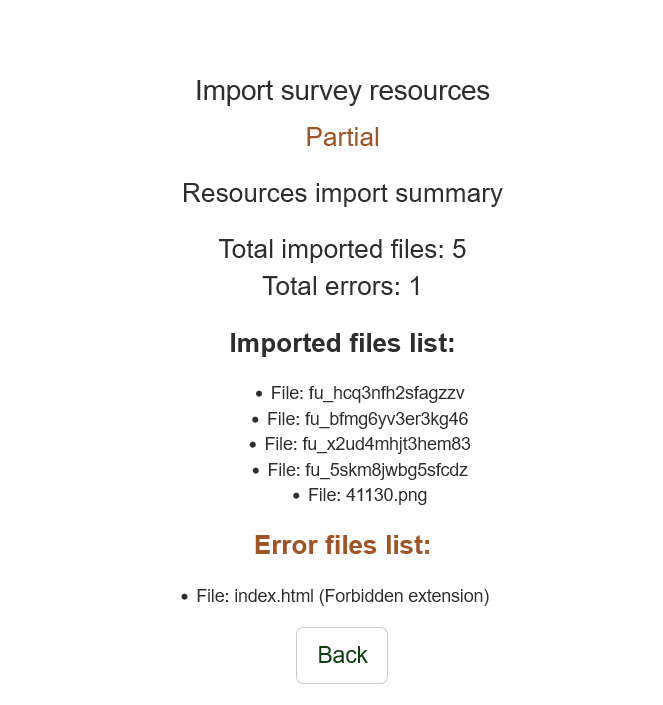
Task: Click the Partial status text
Action: click(342, 137)
